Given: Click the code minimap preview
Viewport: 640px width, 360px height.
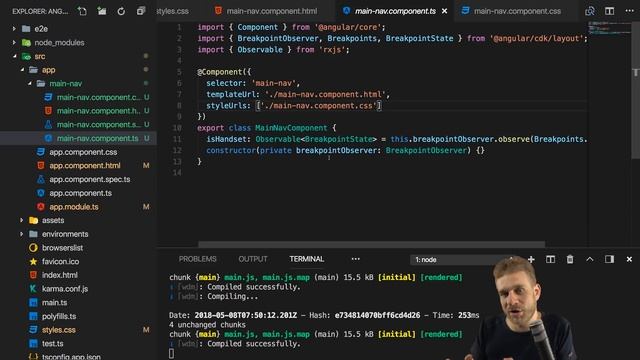Looking at the screenshot, I should click(x=609, y=28).
